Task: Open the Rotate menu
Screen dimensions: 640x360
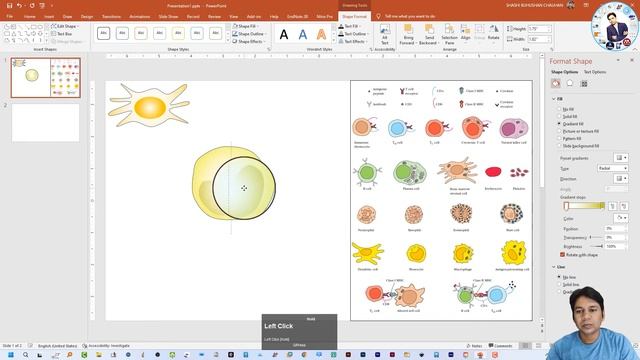Action: point(493,33)
